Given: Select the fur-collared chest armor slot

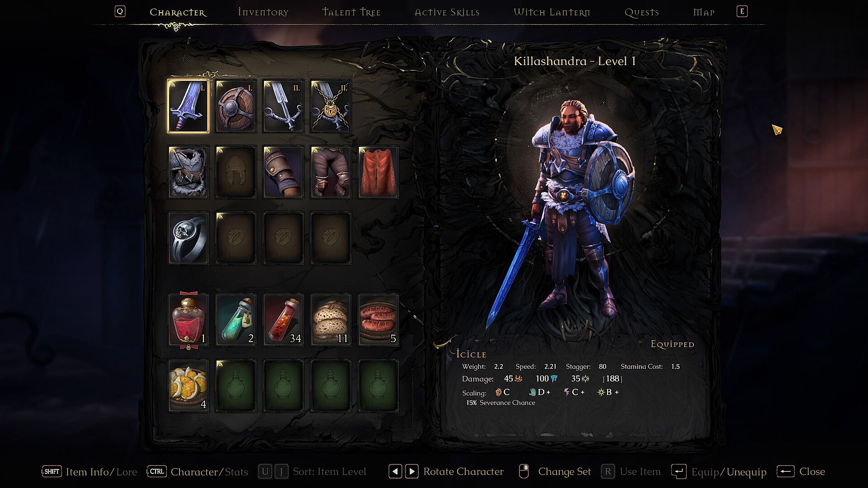Looking at the screenshot, I should pyautogui.click(x=188, y=172).
